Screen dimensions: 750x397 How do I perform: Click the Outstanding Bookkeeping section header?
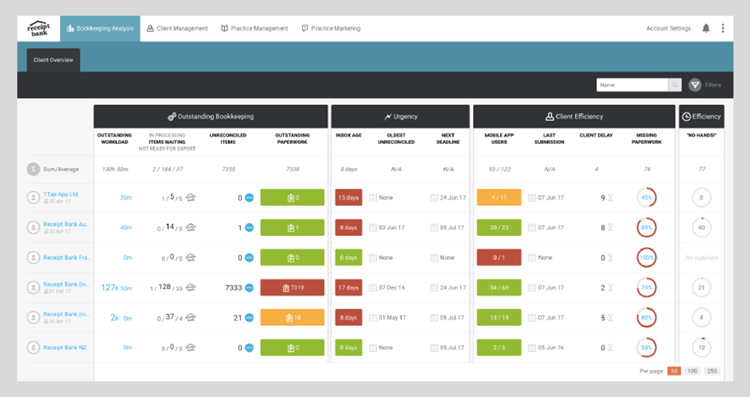coord(211,117)
